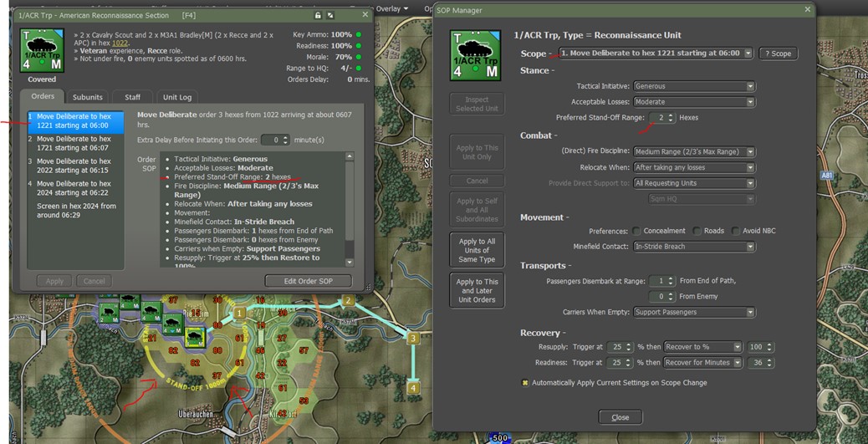Select waypoint marker 2 on the map
This screenshot has width=868, height=444.
click(x=348, y=301)
